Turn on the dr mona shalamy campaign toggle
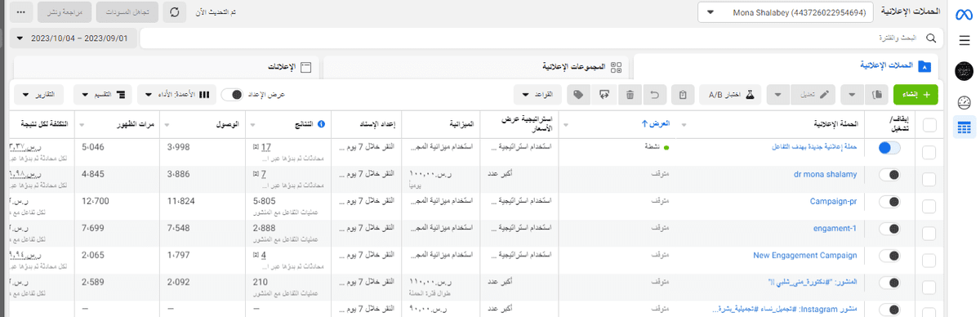 tap(889, 175)
